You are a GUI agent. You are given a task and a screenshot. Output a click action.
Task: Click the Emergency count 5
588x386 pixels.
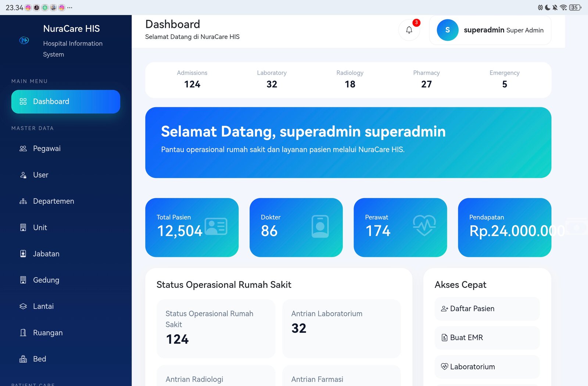click(505, 84)
